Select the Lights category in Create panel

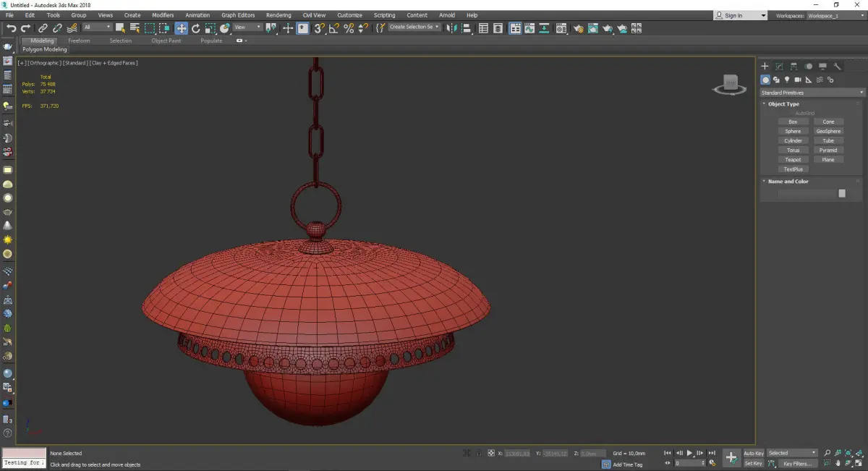coord(787,80)
